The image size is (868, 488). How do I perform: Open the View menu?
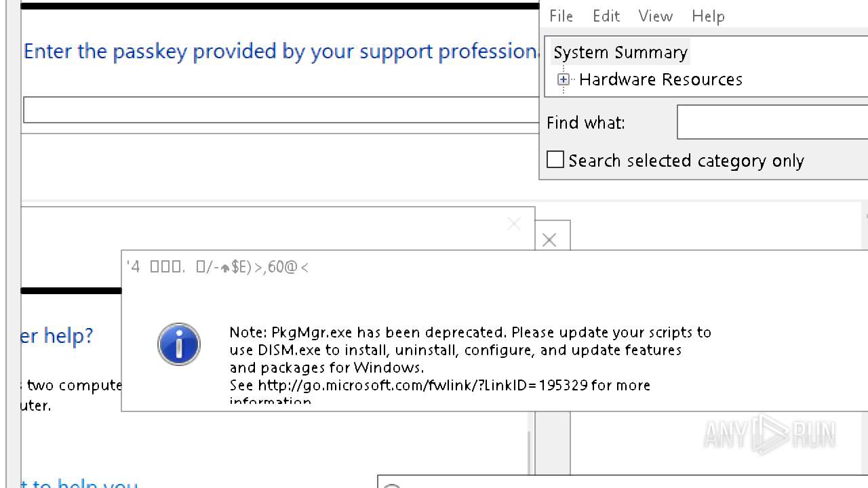pyautogui.click(x=655, y=16)
